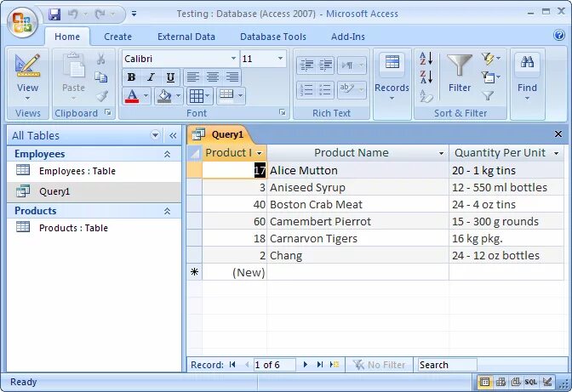572x392 pixels.
Task: Switch to the Home ribbon tab
Action: pyautogui.click(x=67, y=37)
